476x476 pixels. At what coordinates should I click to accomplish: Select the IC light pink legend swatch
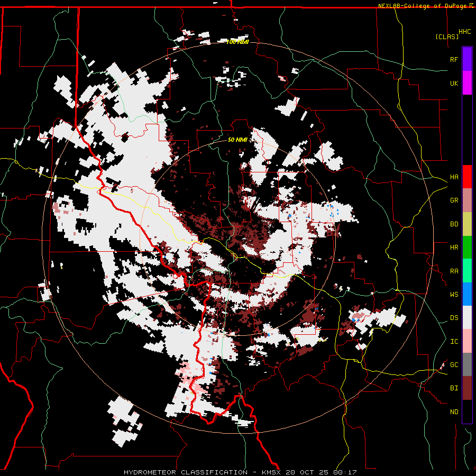click(x=467, y=341)
